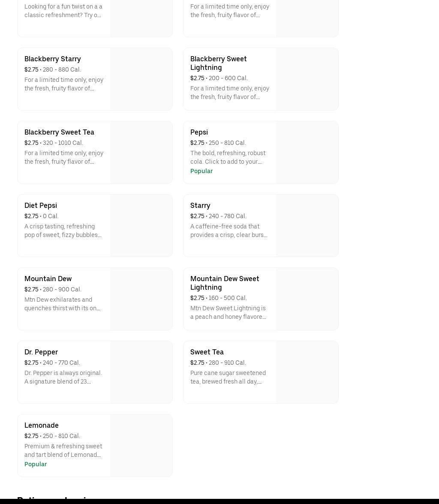
Task: Click the Popular badge under Lemonade
Action: [x=36, y=464]
